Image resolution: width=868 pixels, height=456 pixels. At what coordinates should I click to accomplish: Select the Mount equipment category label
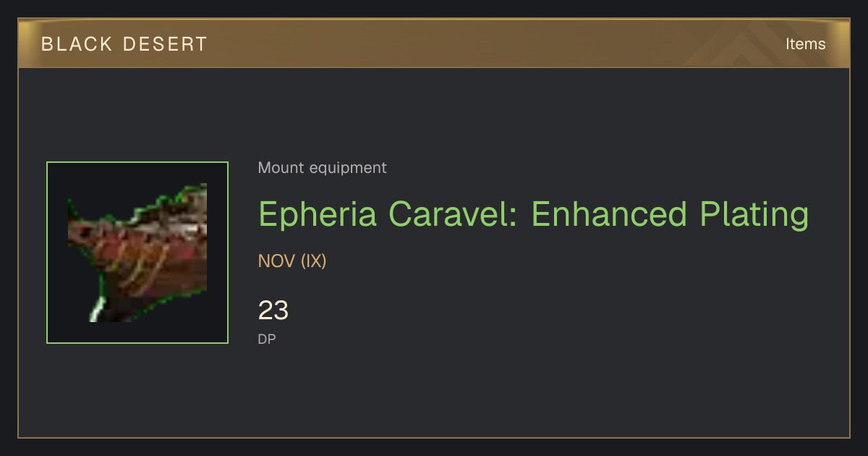[x=323, y=168]
